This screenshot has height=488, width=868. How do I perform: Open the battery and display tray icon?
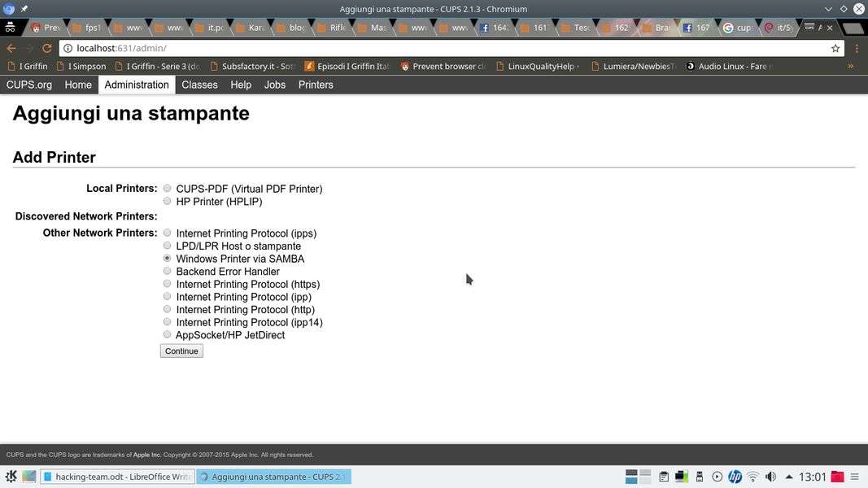coord(682,477)
